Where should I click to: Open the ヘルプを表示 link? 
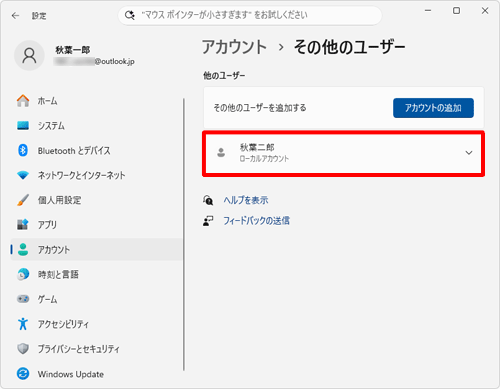[246, 200]
